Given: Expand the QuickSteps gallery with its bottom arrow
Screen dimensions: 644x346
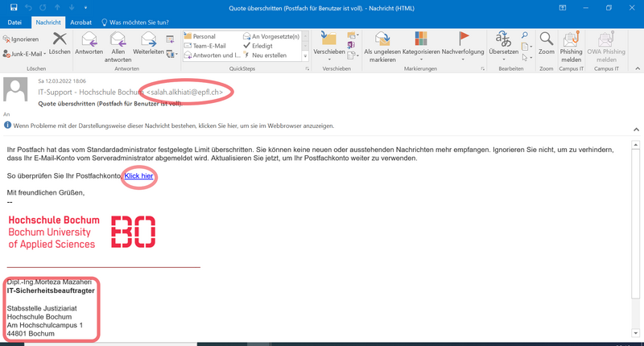Looking at the screenshot, I should coord(305,56).
